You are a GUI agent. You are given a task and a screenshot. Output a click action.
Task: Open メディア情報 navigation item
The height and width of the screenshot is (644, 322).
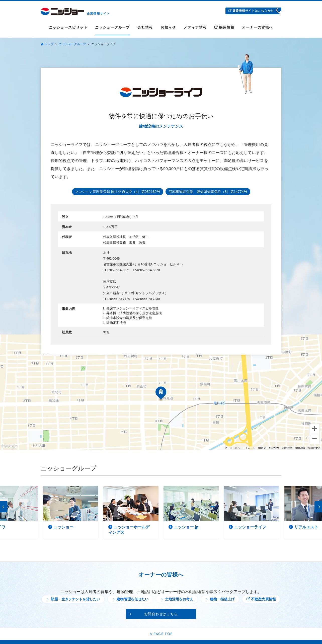click(x=195, y=27)
